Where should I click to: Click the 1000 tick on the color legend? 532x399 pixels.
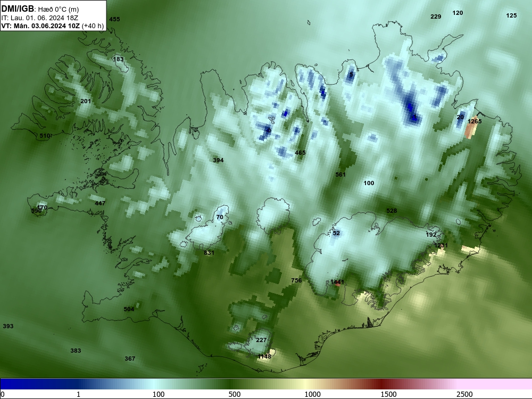[x=312, y=394]
